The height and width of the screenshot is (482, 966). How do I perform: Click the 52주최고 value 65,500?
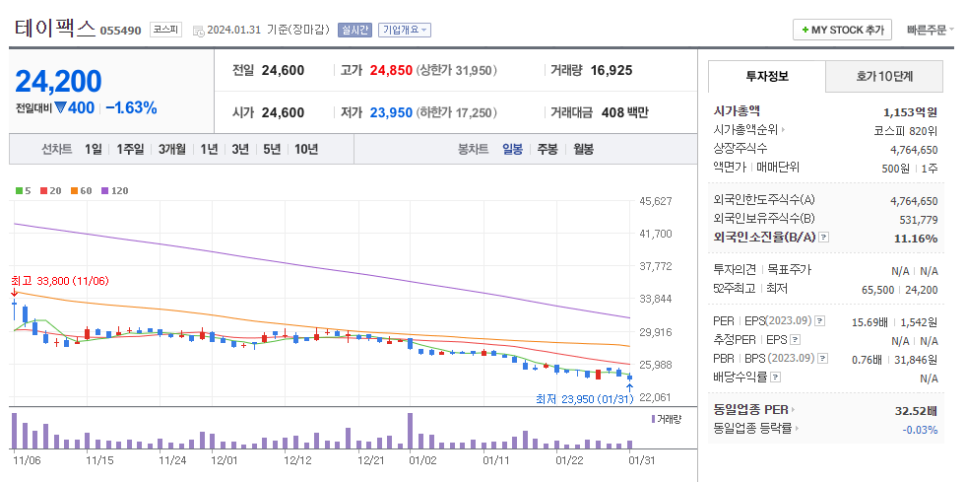[x=877, y=290]
